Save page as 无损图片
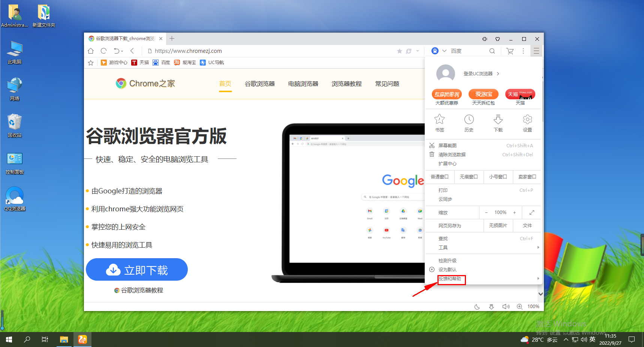 [x=498, y=226]
